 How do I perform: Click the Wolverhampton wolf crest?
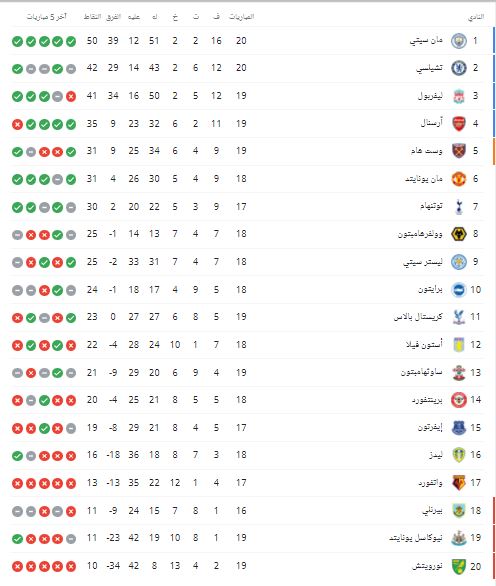[x=458, y=234]
